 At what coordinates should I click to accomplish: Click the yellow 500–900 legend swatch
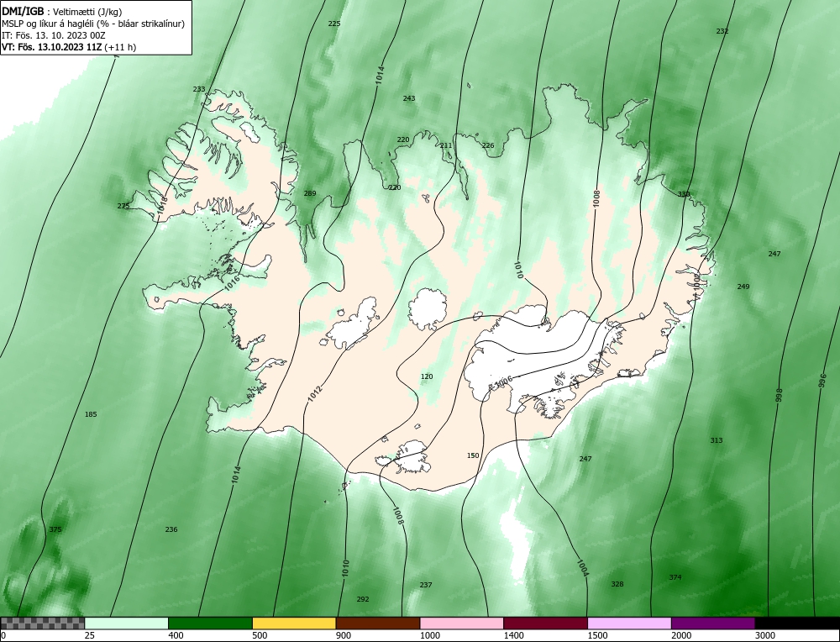click(294, 624)
